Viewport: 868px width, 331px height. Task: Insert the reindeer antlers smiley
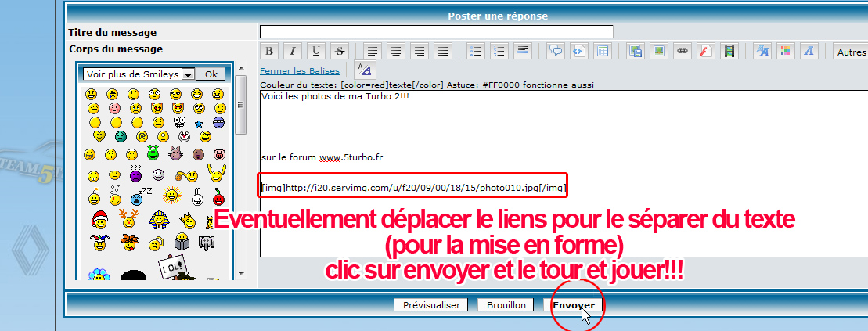pos(129,220)
